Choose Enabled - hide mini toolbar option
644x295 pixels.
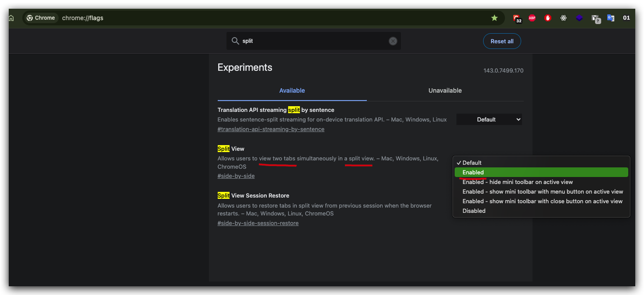517,182
